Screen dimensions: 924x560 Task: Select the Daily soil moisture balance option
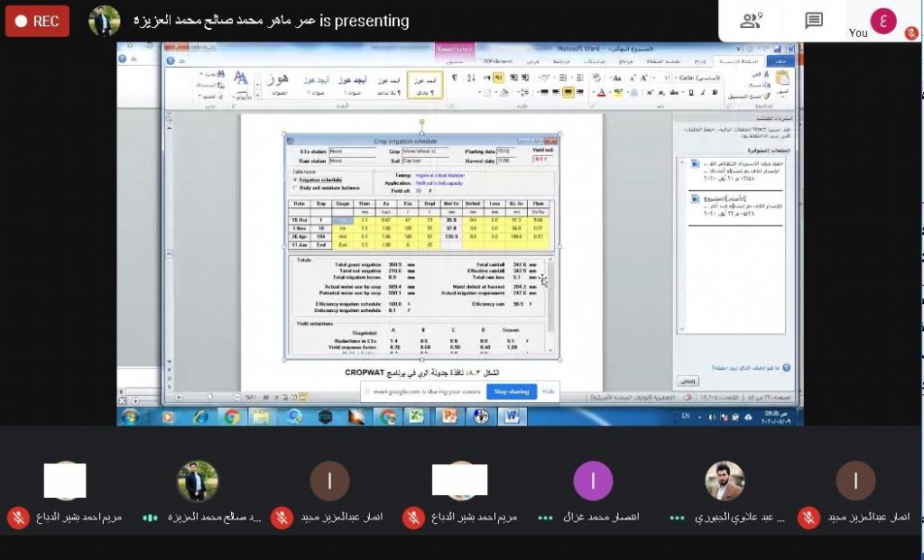[x=295, y=188]
